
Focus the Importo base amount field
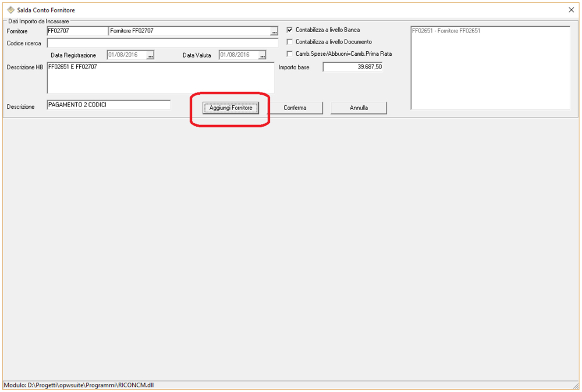coord(353,67)
